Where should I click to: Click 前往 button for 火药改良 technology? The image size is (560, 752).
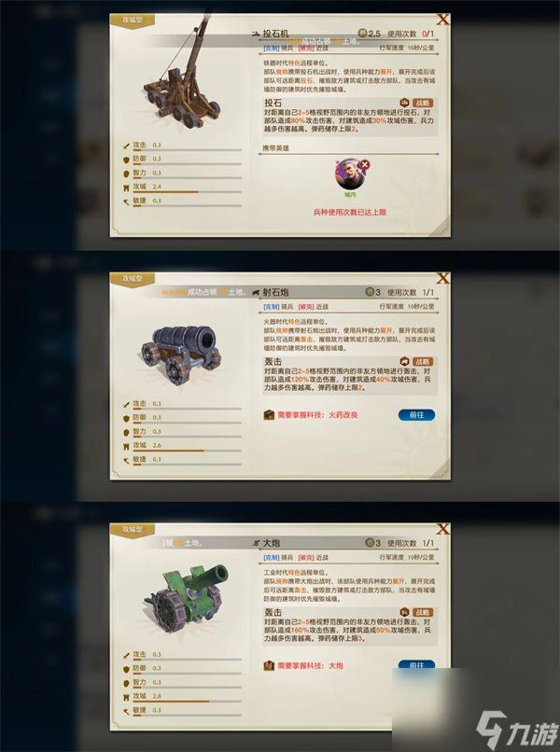(416, 415)
